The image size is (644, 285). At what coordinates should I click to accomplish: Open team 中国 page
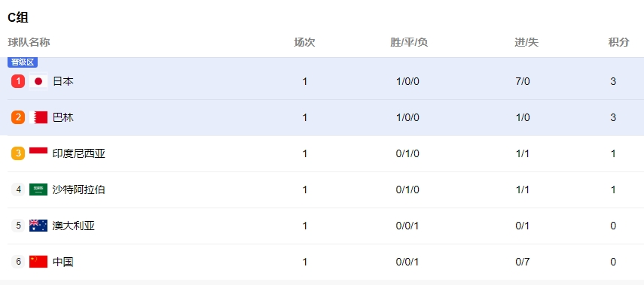(x=63, y=262)
